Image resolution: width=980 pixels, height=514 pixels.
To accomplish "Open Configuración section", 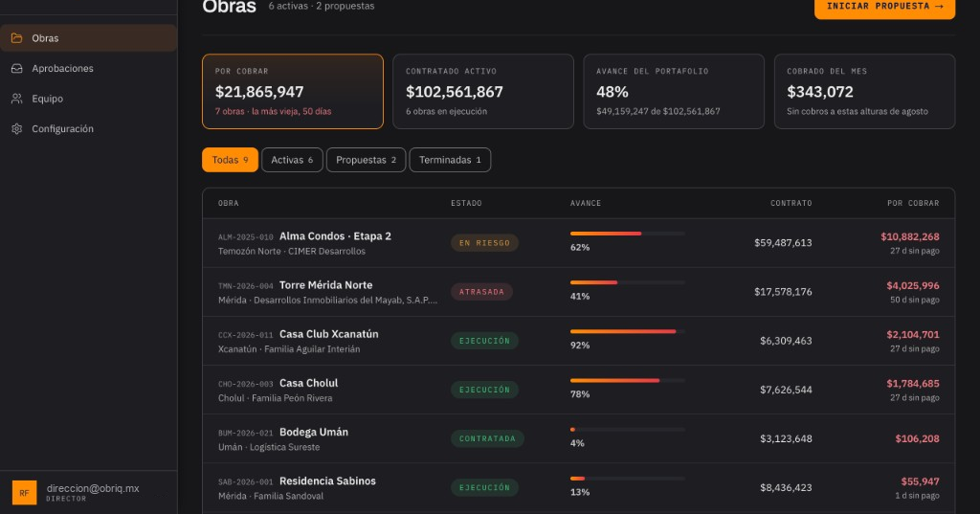I will [x=89, y=129].
